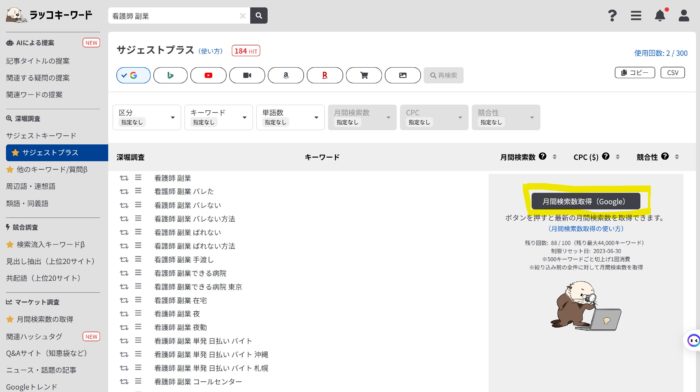Click list icon for 看護師 副業 手渡し
Image resolution: width=700 pixels, height=392 pixels.
tap(138, 259)
